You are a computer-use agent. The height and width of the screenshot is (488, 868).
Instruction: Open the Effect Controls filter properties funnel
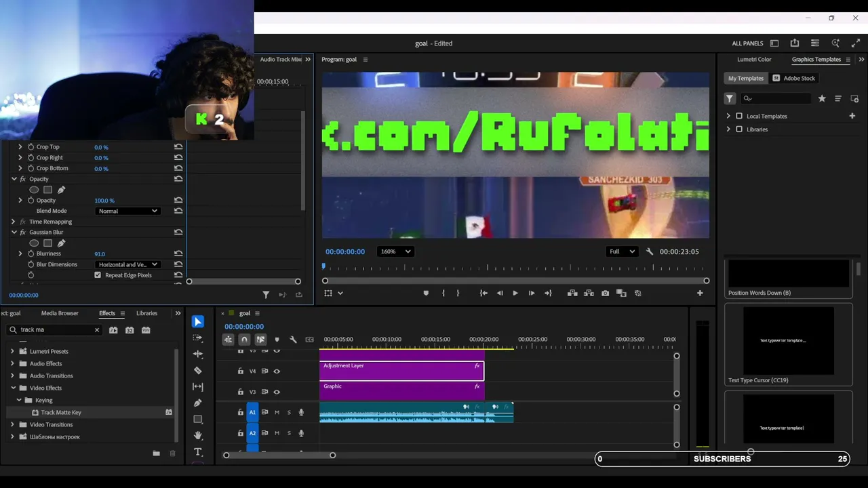click(266, 295)
